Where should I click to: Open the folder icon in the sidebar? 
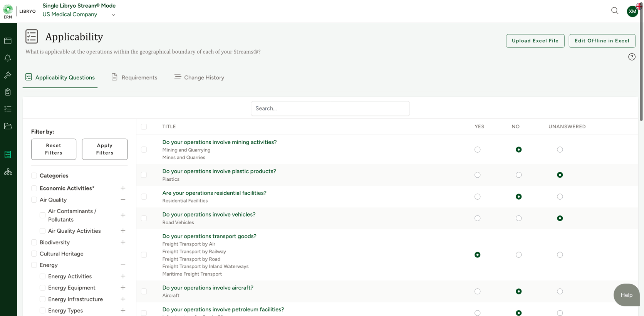click(x=8, y=126)
